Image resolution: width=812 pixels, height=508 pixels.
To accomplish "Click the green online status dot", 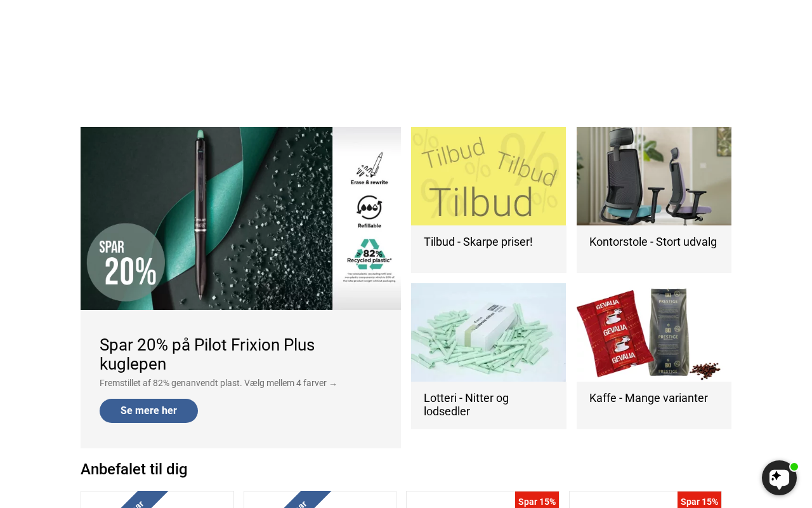I will click(794, 467).
